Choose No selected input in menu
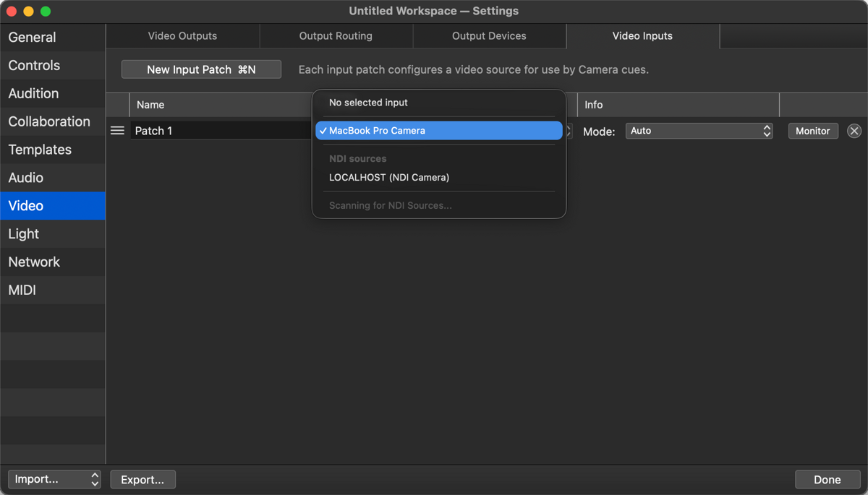 click(x=439, y=103)
